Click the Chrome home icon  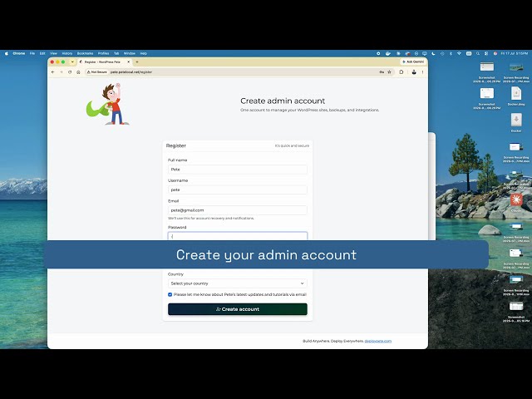click(x=78, y=72)
